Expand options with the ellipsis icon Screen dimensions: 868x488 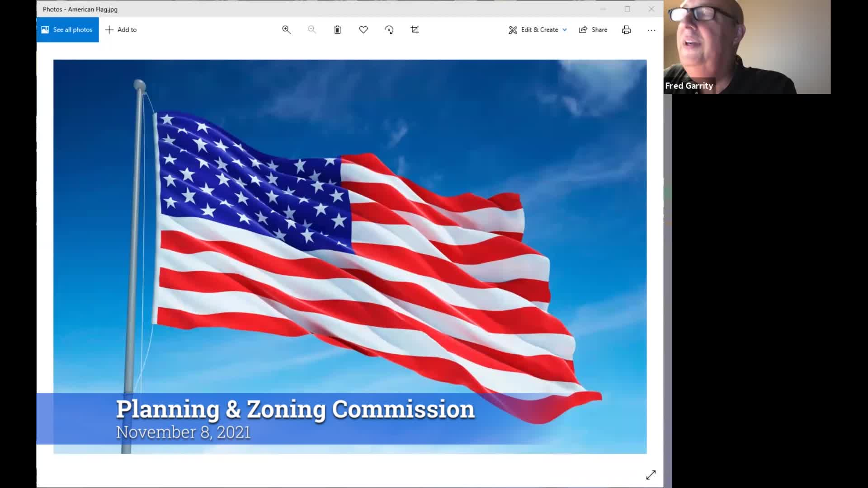click(x=651, y=29)
